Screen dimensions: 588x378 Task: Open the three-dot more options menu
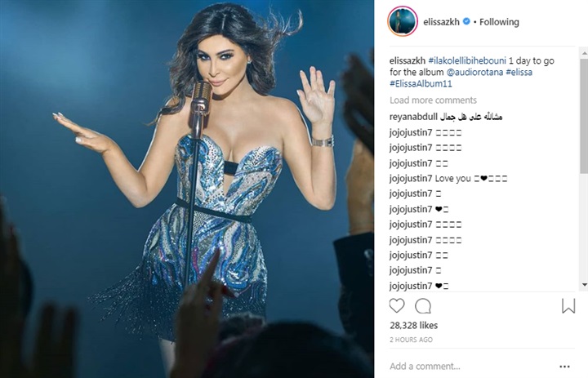[565, 367]
